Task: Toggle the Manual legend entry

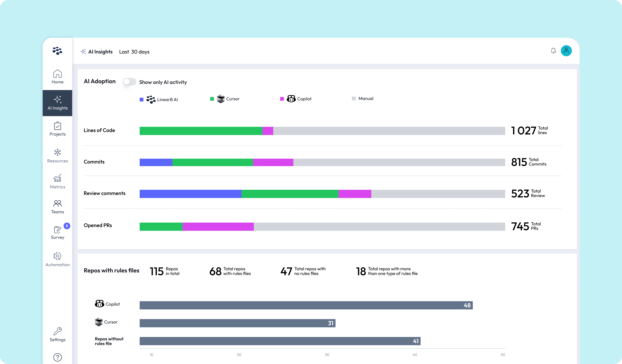Action: (x=362, y=98)
